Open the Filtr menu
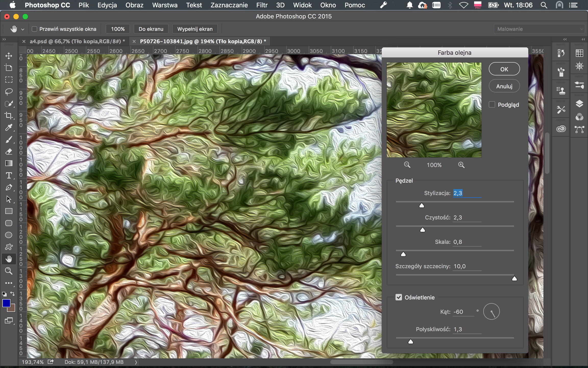Screen dimensions: 588x368 click(262, 5)
